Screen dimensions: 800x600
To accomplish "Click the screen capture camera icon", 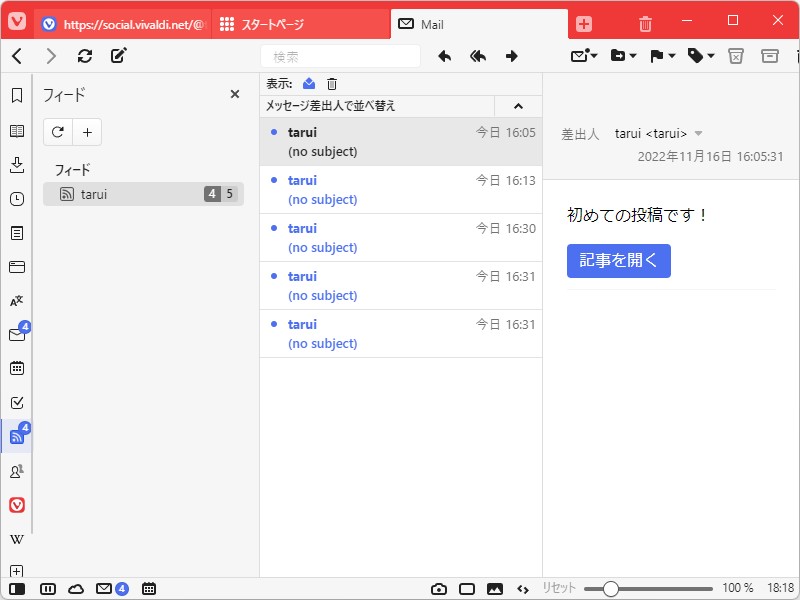I will pyautogui.click(x=439, y=590).
